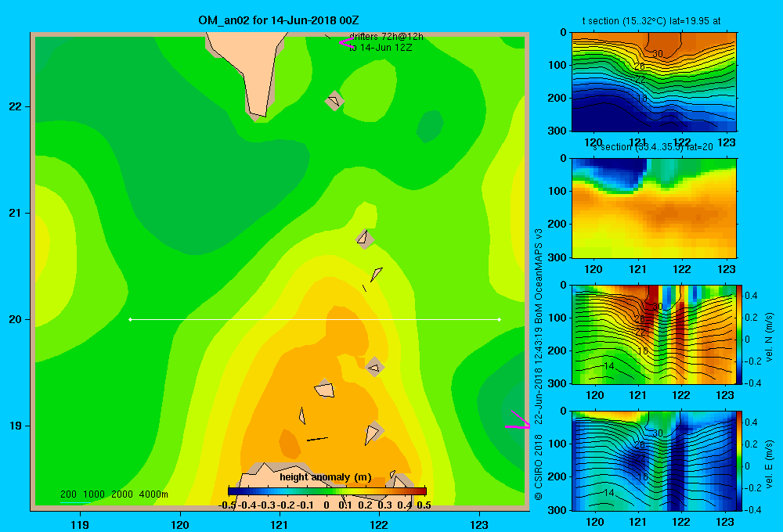Pick the vel. E colorbar strip
This screenshot has height=532, width=783.
point(740,461)
